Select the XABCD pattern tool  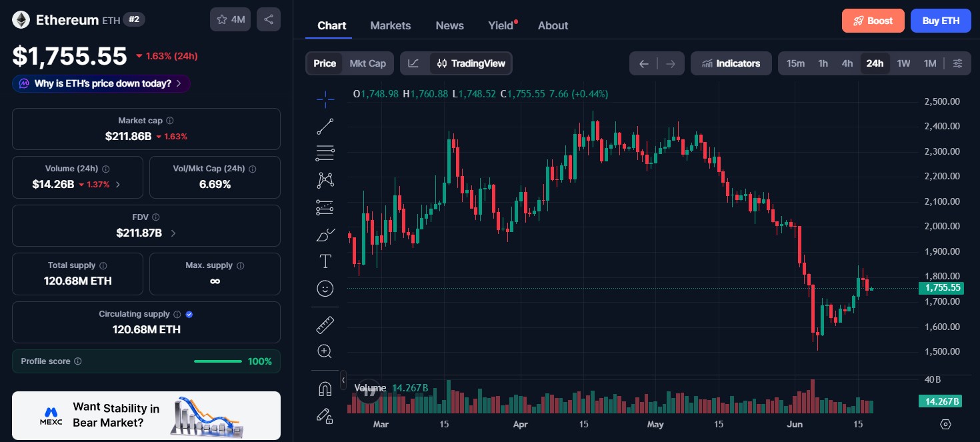pos(325,180)
